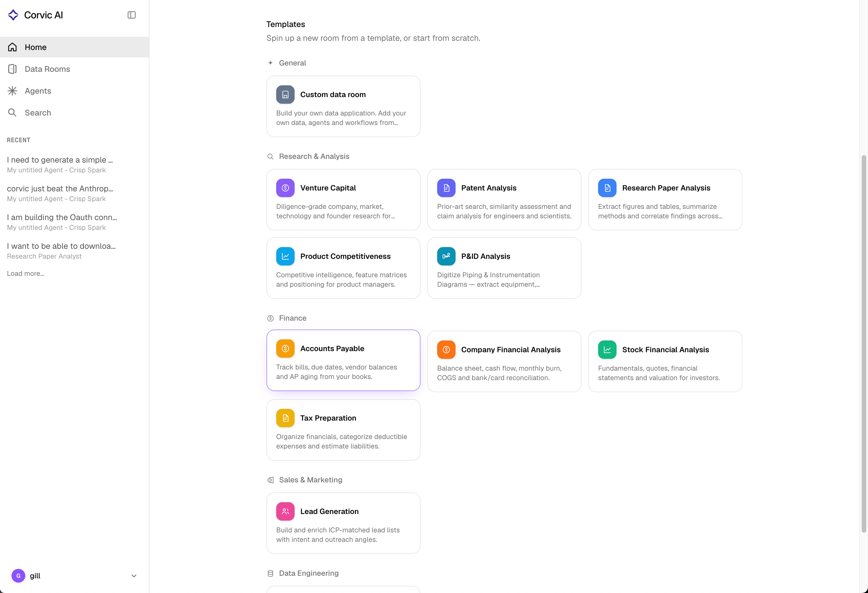Select the Stock Financial Analysis template title

(x=665, y=350)
